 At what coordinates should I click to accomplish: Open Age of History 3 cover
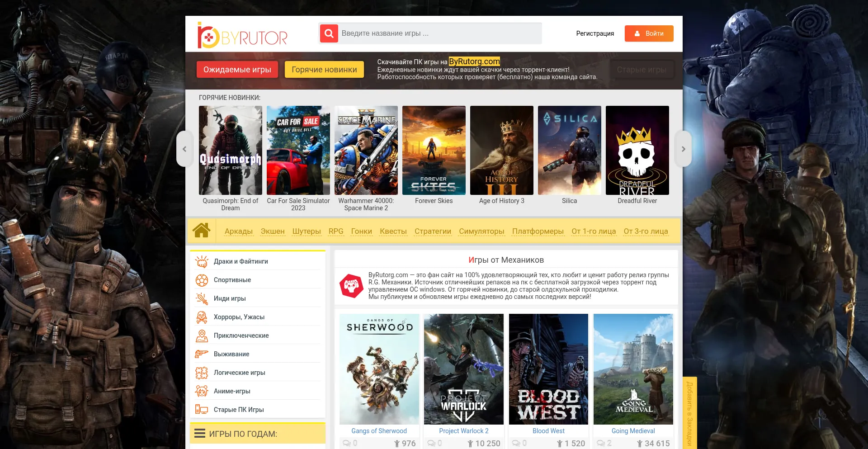[502, 150]
